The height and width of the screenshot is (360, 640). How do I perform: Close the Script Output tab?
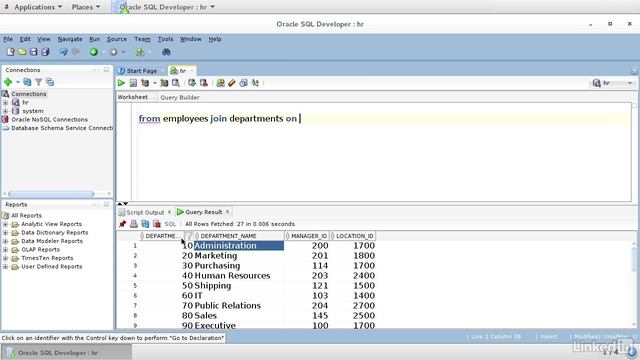[169, 212]
